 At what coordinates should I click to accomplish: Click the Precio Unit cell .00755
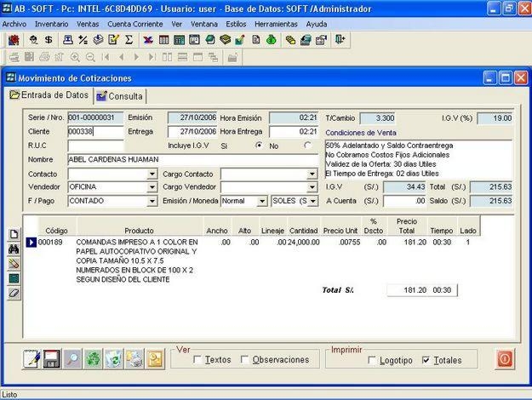click(x=350, y=243)
